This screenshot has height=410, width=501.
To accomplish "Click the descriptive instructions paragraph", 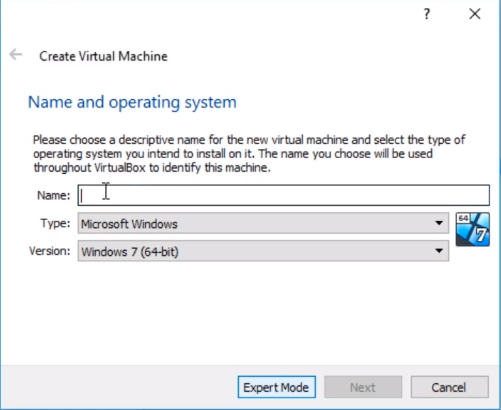I will 249,154.
